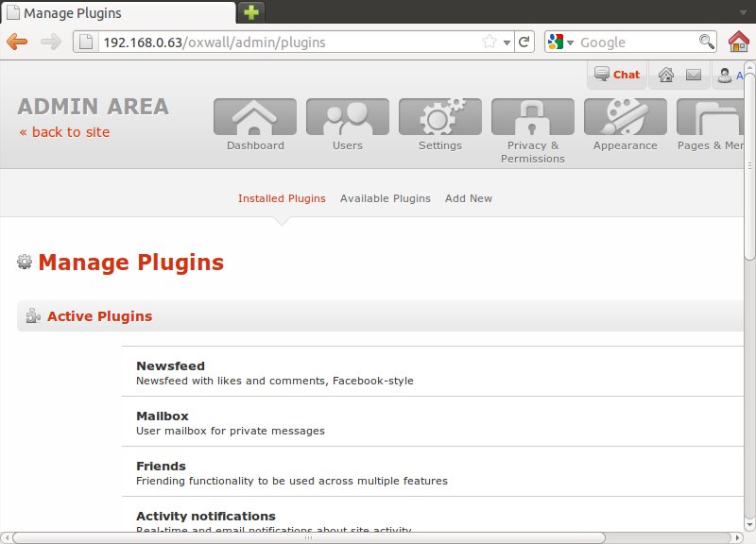Viewport: 756px width, 544px height.
Task: Switch to Available Plugins tab
Action: tap(385, 198)
